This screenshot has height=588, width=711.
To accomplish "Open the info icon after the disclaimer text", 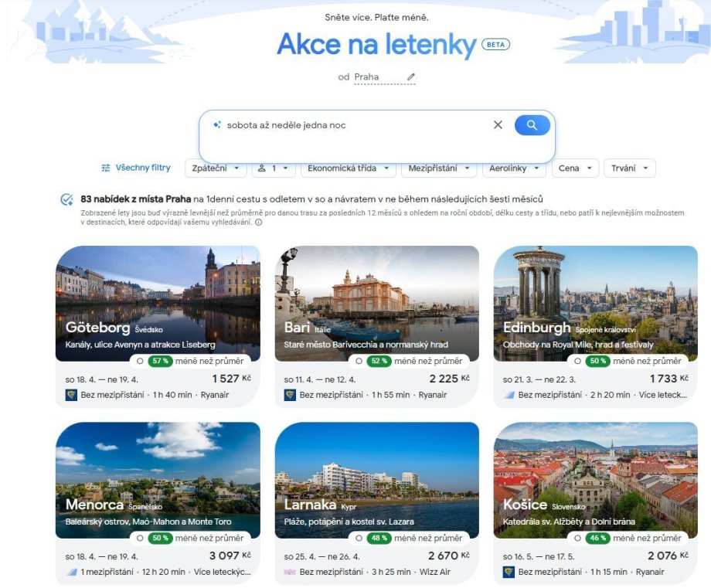I will click(x=258, y=223).
